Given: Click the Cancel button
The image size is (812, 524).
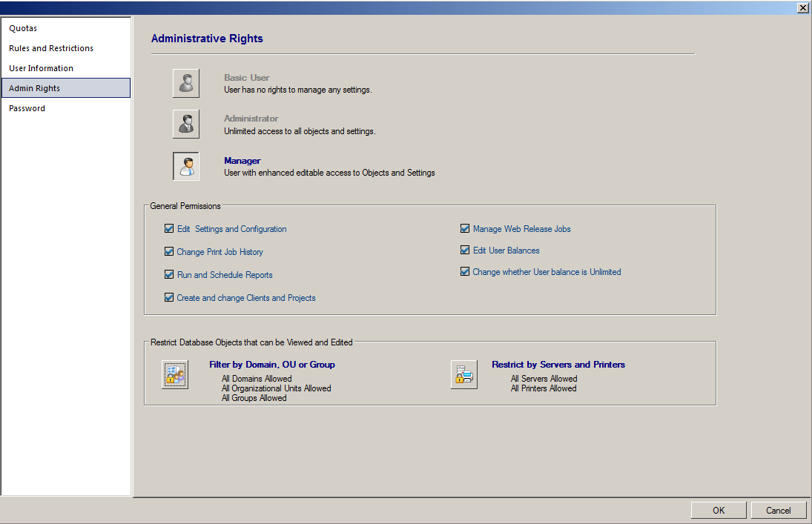Looking at the screenshot, I should [x=779, y=510].
